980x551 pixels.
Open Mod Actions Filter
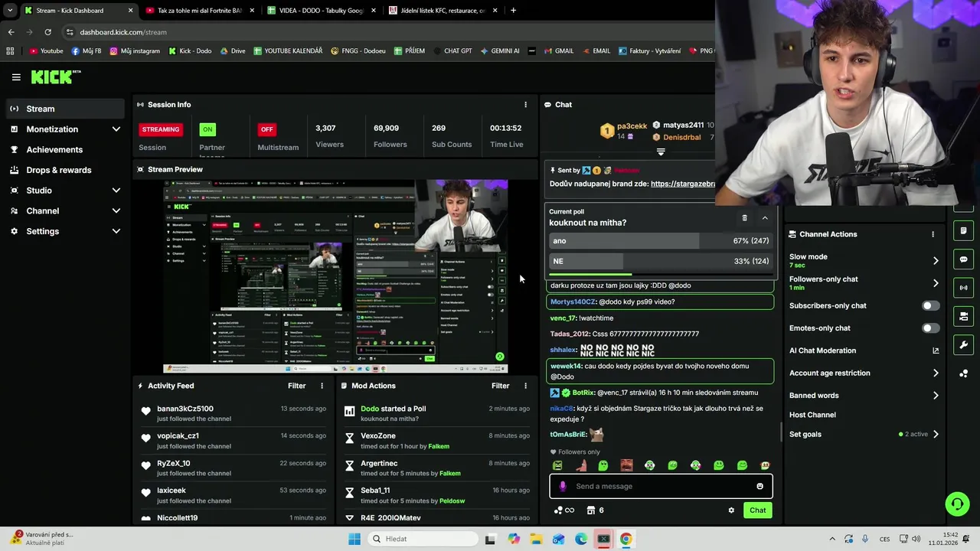click(x=500, y=386)
